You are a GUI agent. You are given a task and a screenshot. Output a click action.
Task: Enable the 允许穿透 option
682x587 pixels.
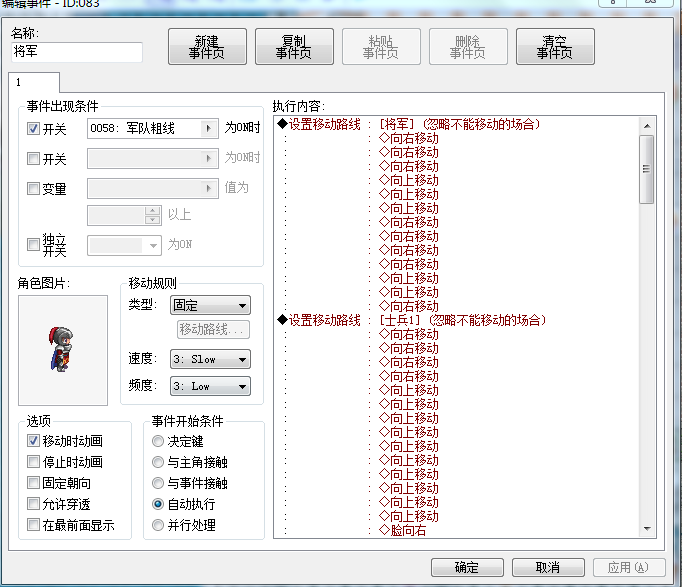pos(33,504)
